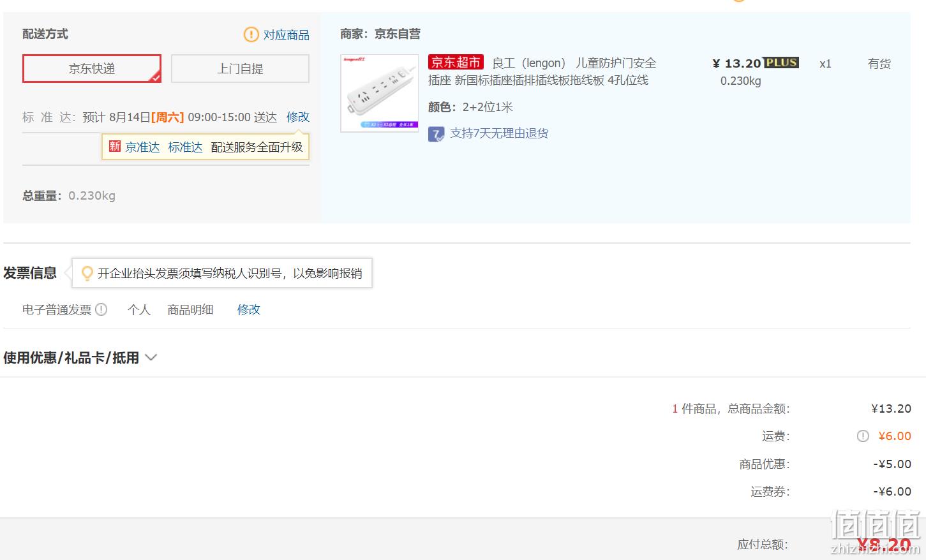Open the 良工 lengon product title
This screenshot has height=560, width=926.
click(x=542, y=71)
